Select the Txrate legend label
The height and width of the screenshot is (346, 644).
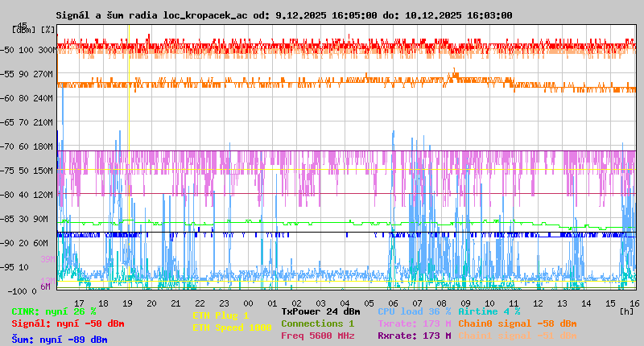[414, 323]
